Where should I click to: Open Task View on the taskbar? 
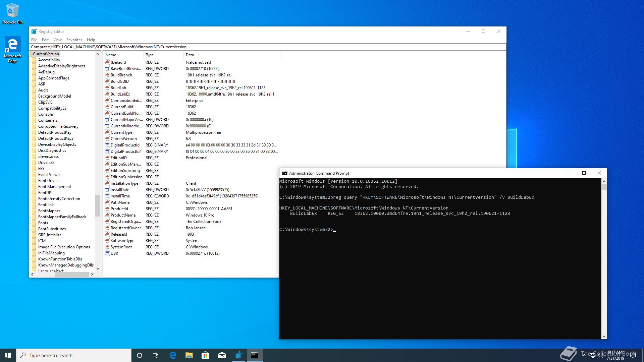[156, 355]
